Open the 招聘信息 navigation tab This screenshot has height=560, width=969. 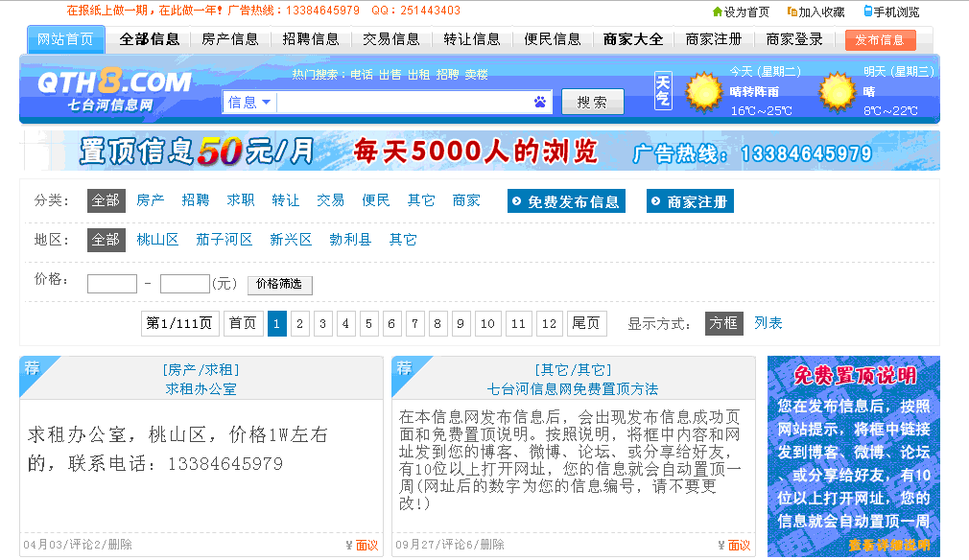310,39
